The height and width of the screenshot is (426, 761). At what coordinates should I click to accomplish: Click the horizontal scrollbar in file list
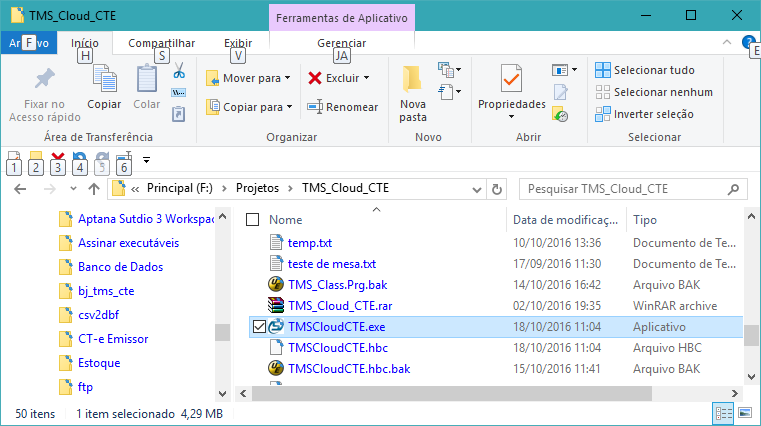(x=452, y=393)
